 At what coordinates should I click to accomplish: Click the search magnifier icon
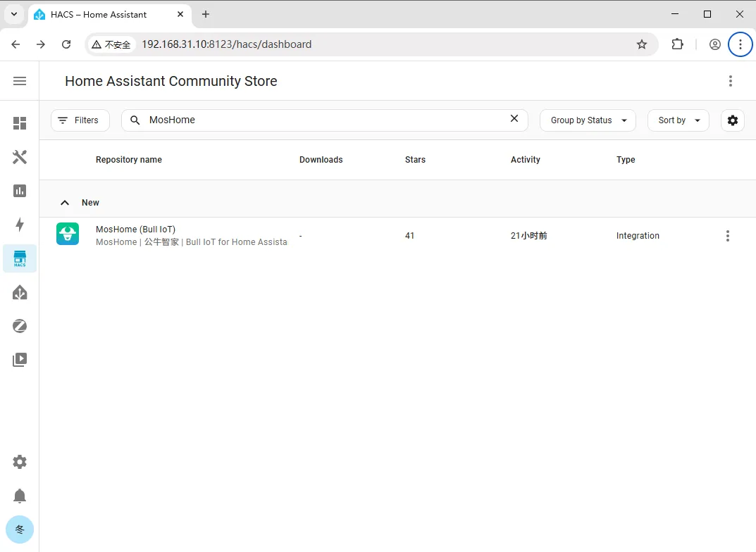(x=135, y=120)
